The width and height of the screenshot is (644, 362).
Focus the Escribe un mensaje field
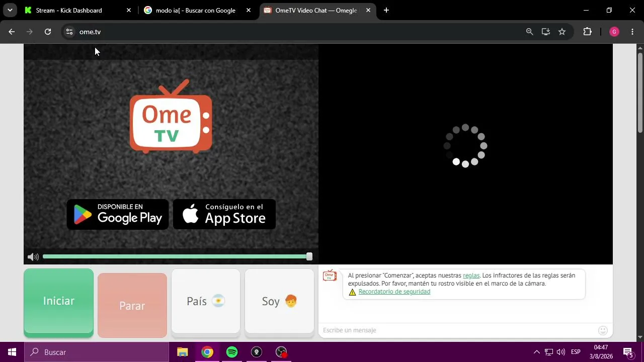point(459,330)
